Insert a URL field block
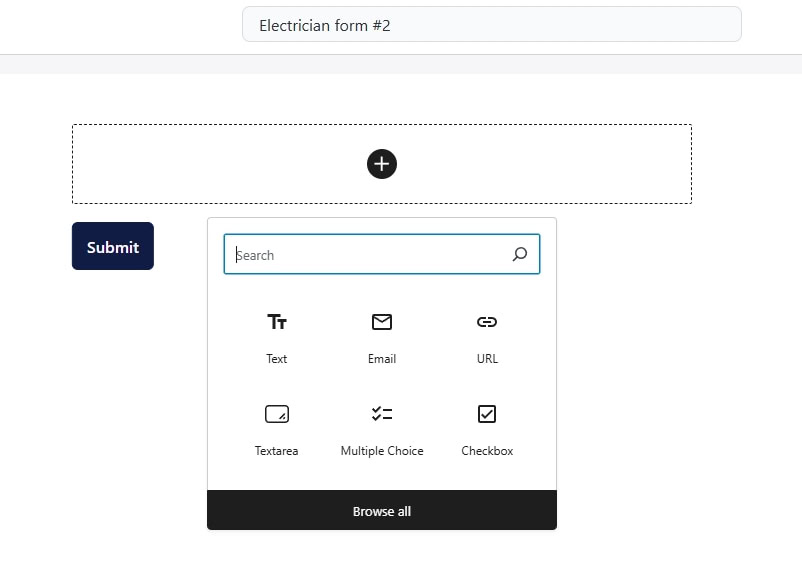 (487, 338)
